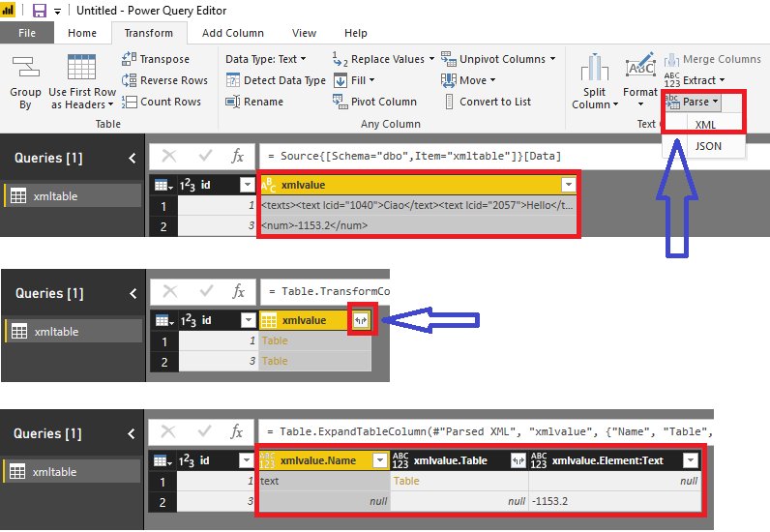Open the Fill dropdown
The height and width of the screenshot is (532, 770).
point(354,80)
